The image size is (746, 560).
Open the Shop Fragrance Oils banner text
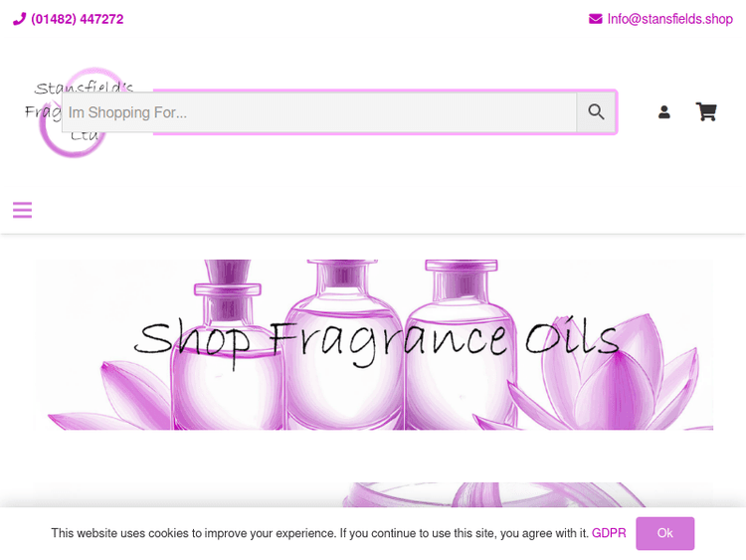pos(376,340)
